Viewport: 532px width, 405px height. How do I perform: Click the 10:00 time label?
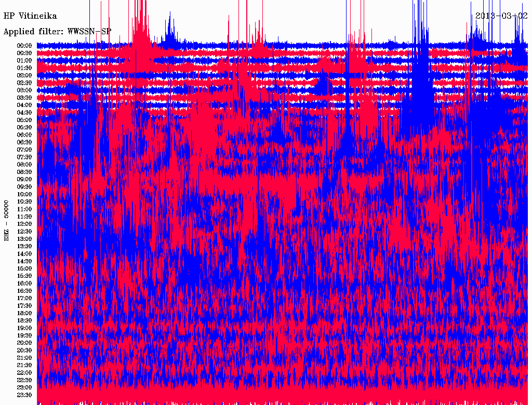24,194
